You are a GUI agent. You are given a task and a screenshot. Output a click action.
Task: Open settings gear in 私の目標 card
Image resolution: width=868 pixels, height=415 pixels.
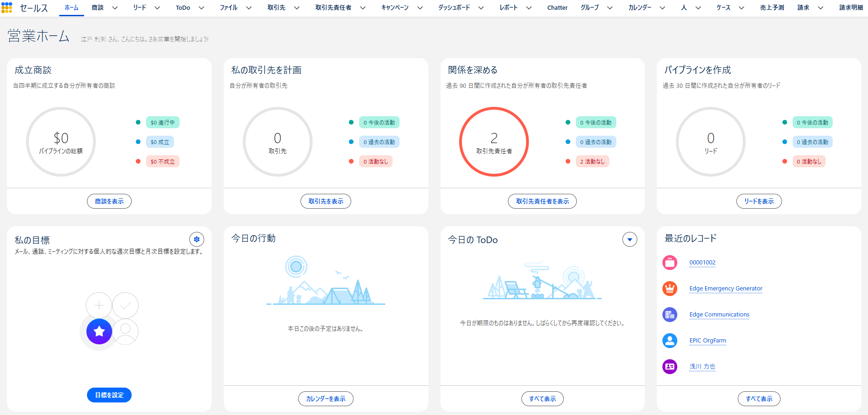pos(197,239)
